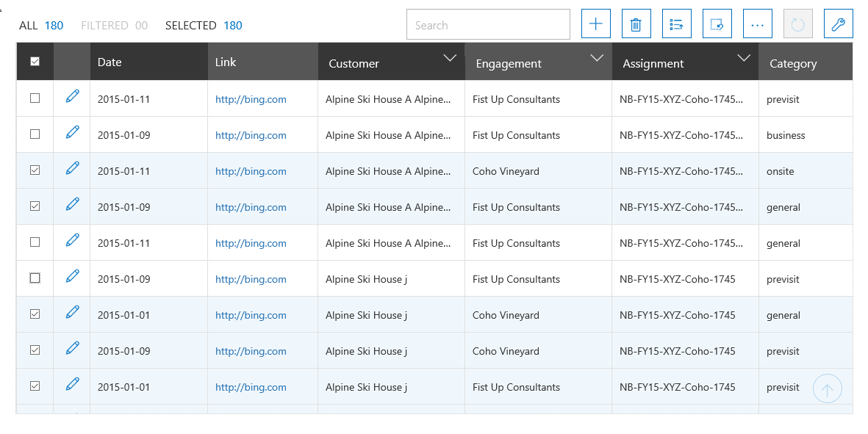868x434 pixels.
Task: Click 'Fist Up Consultants' in the business row
Action: point(516,135)
